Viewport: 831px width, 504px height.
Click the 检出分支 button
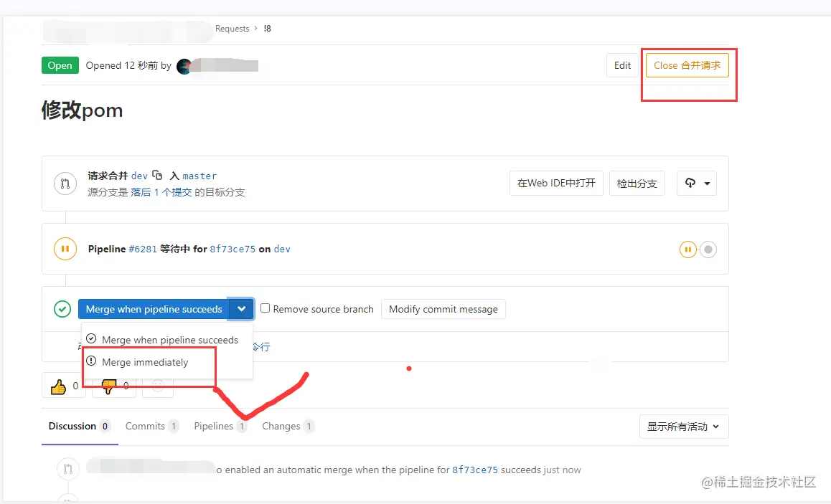tap(637, 184)
